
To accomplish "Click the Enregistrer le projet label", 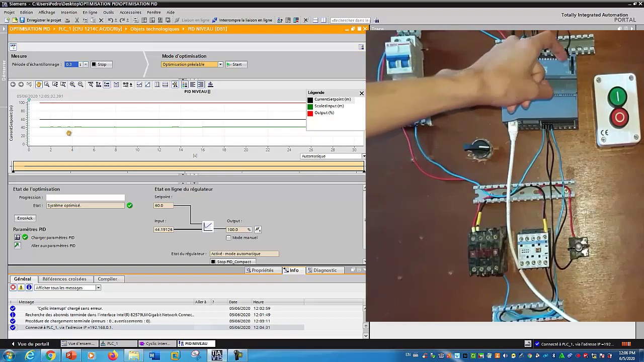I will pos(44,20).
